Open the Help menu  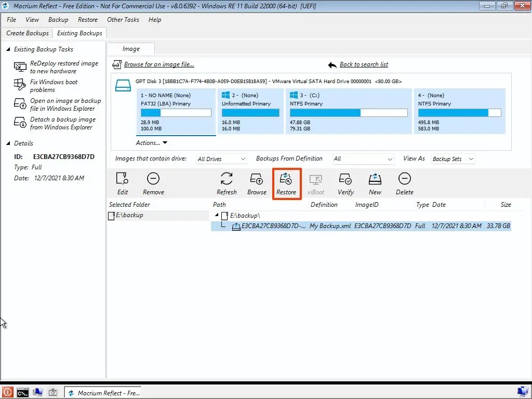pos(155,20)
